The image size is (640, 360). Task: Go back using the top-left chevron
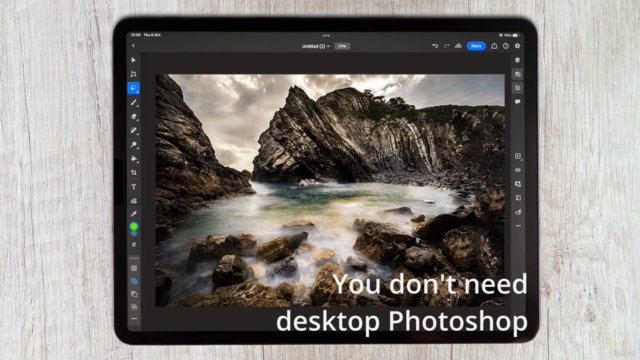(133, 46)
